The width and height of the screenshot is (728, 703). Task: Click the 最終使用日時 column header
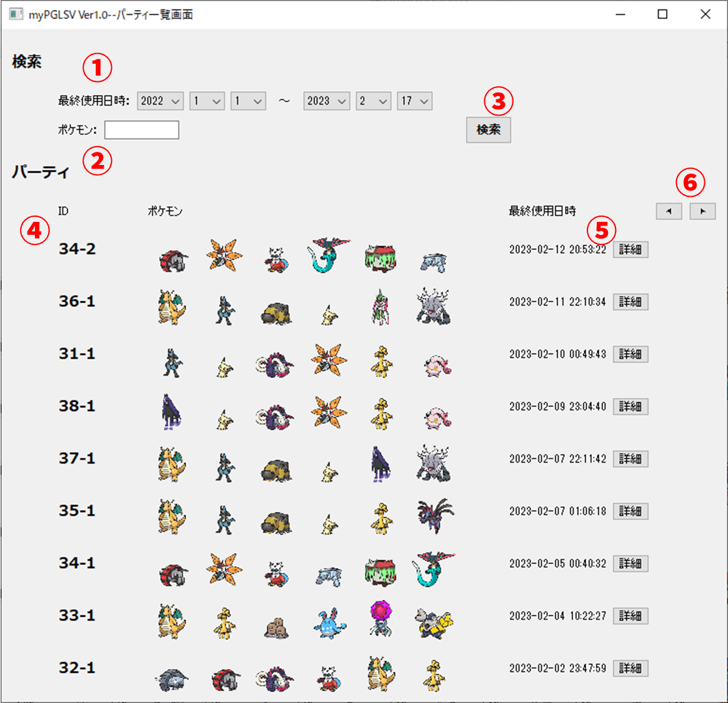pos(542,211)
